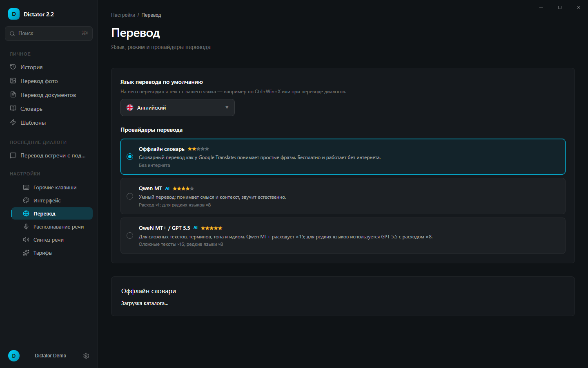Screen dimensions: 588x368
Task: Minimize the Dictator window
Action: (541, 7)
